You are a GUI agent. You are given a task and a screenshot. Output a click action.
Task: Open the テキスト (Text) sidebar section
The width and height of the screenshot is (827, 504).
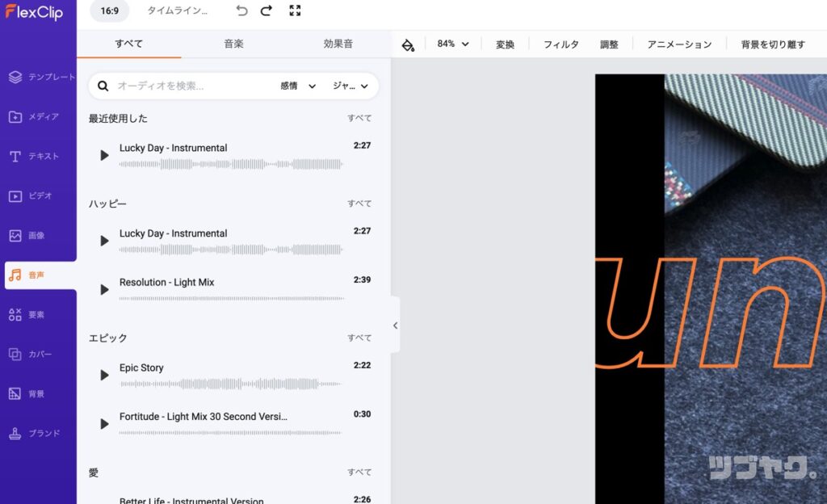click(34, 156)
